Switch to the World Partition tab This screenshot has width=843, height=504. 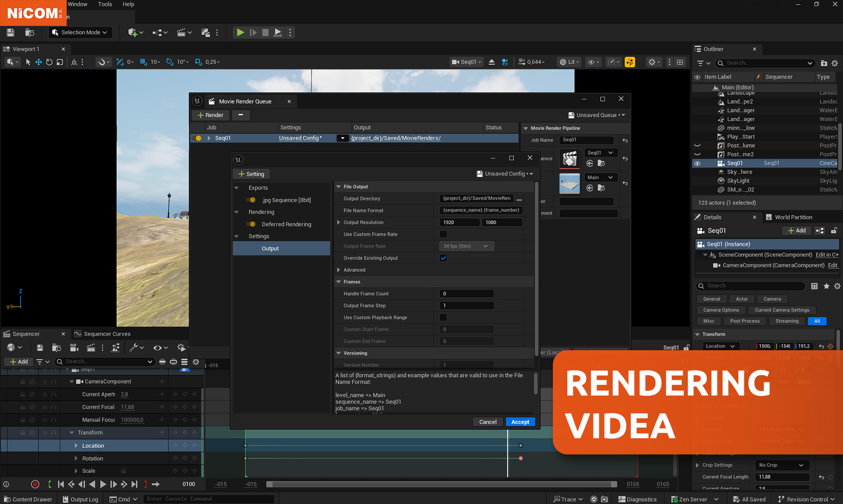point(793,217)
